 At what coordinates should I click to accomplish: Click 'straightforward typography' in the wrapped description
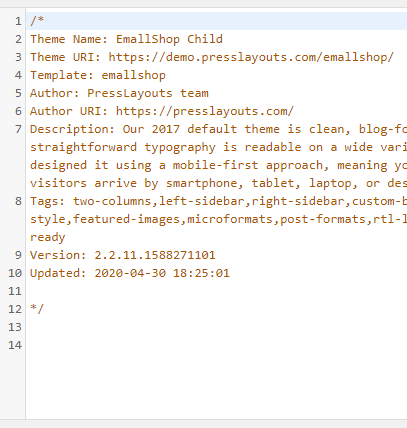click(x=123, y=147)
